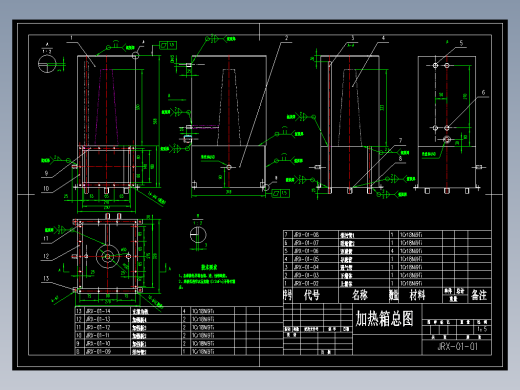This screenshot has width=520, height=390.
Task: Click callout number 1 above front view
Action: [x=71, y=38]
